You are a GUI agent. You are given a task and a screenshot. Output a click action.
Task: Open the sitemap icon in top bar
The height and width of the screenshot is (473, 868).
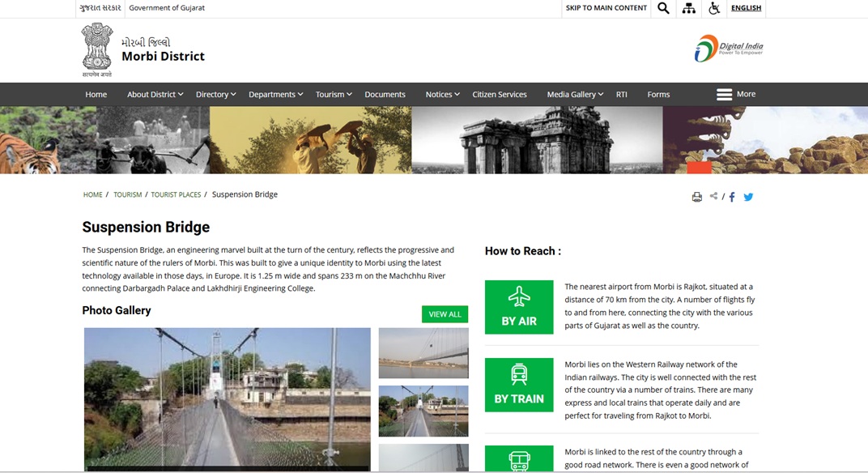(688, 8)
